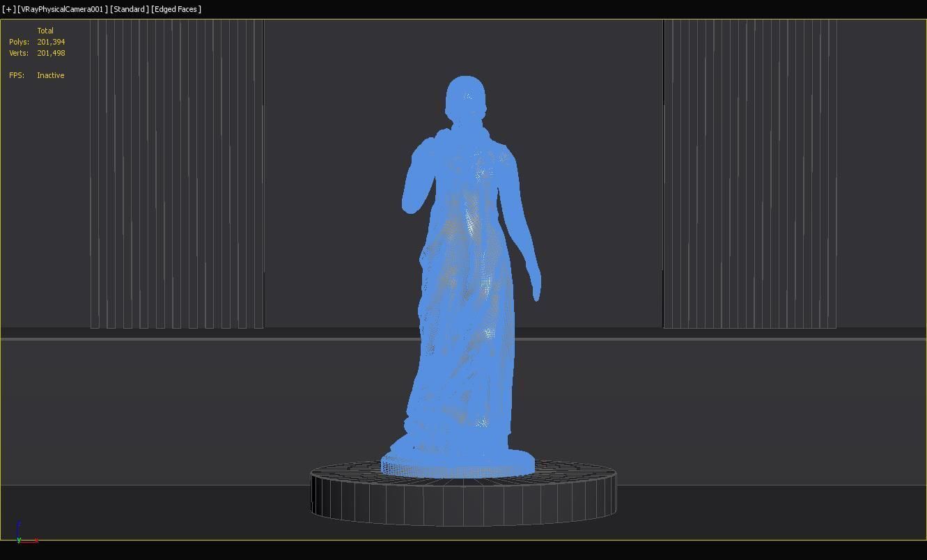Click the FPS Inactive statistic
Image resolution: width=927 pixels, height=560 pixels.
coord(37,75)
